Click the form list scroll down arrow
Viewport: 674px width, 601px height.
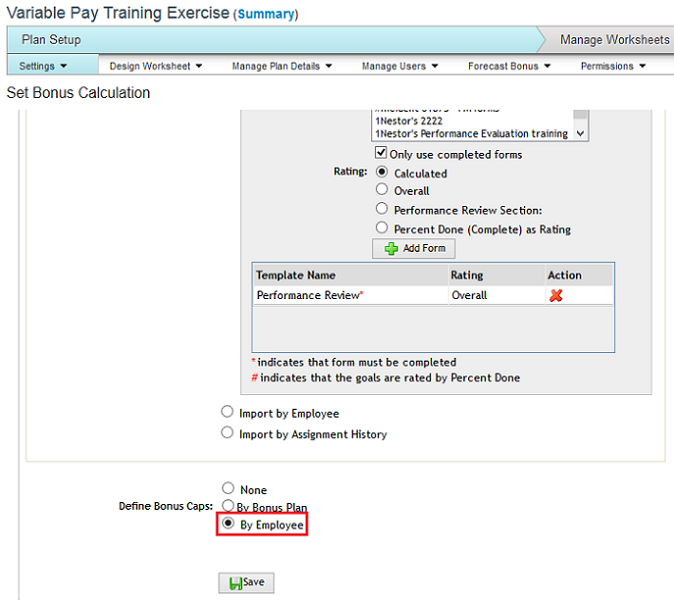580,133
